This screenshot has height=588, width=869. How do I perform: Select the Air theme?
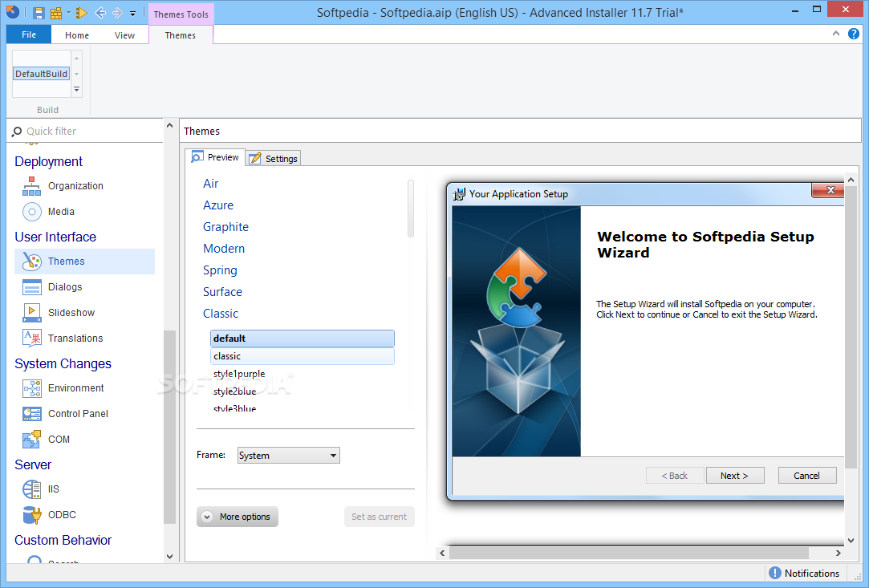pos(210,184)
